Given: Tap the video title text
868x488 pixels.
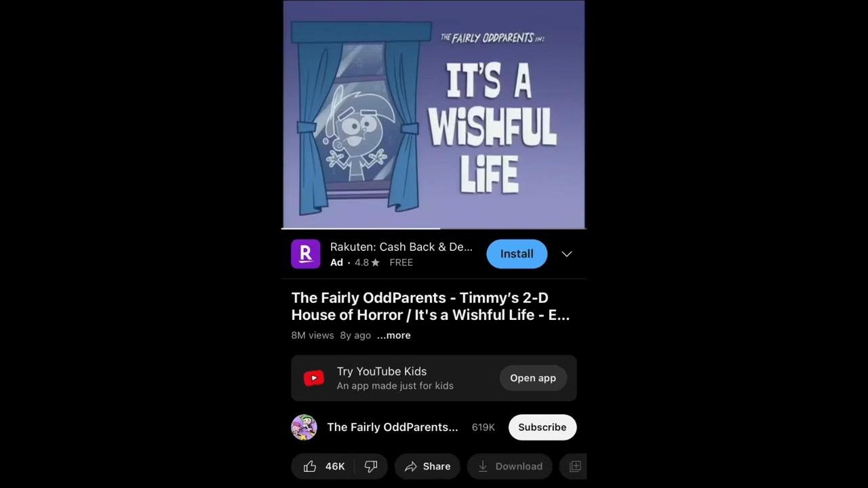Looking at the screenshot, I should click(431, 306).
